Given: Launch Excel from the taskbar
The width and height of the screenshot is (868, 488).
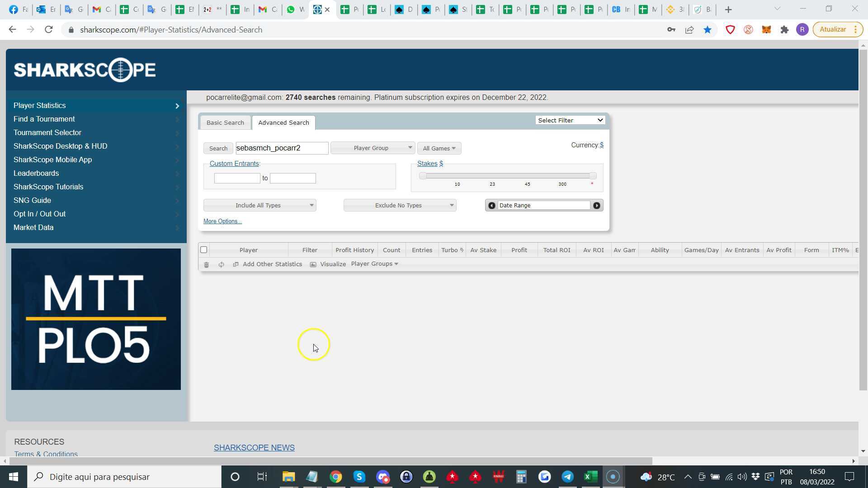Looking at the screenshot, I should coord(590,477).
